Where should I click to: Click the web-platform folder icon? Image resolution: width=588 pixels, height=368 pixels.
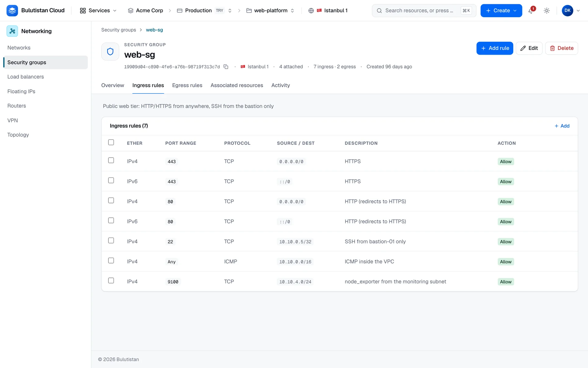tap(249, 10)
